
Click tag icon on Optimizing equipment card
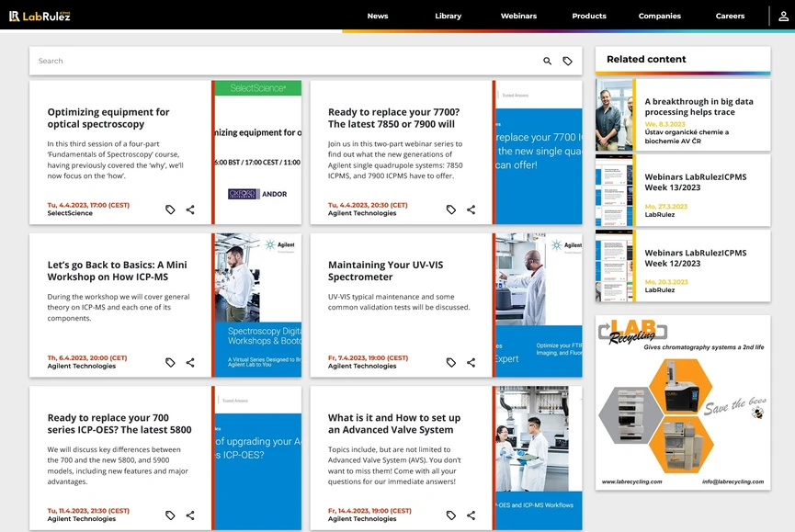tap(170, 209)
